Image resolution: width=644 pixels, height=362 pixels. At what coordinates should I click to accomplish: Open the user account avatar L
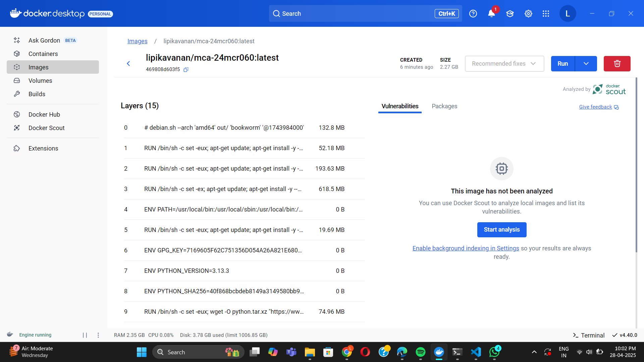568,13
